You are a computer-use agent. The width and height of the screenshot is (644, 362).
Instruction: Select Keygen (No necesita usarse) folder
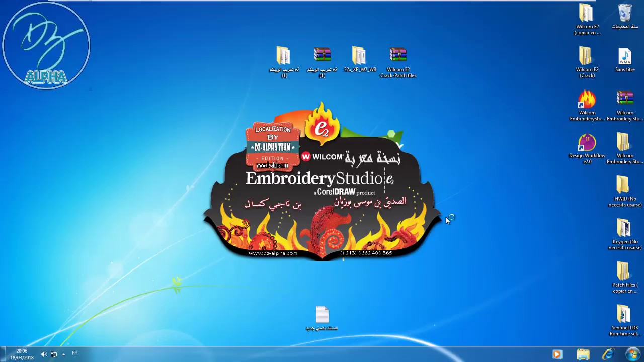click(625, 234)
